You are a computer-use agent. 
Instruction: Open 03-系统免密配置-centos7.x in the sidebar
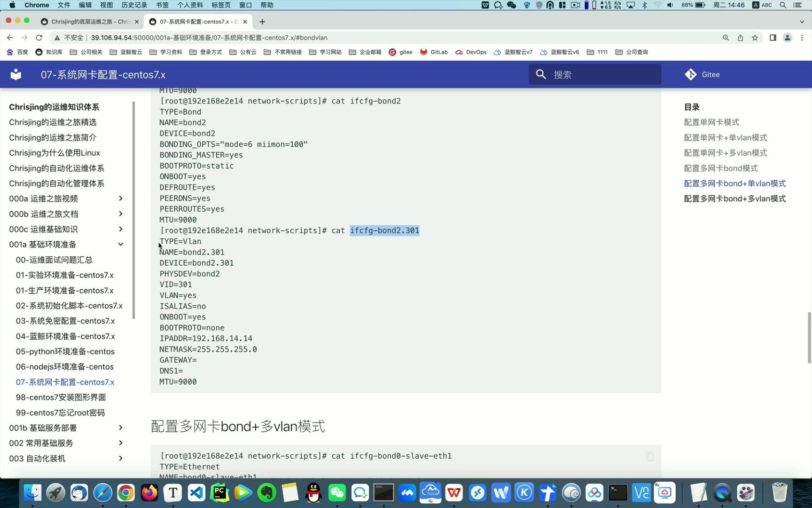tap(65, 321)
